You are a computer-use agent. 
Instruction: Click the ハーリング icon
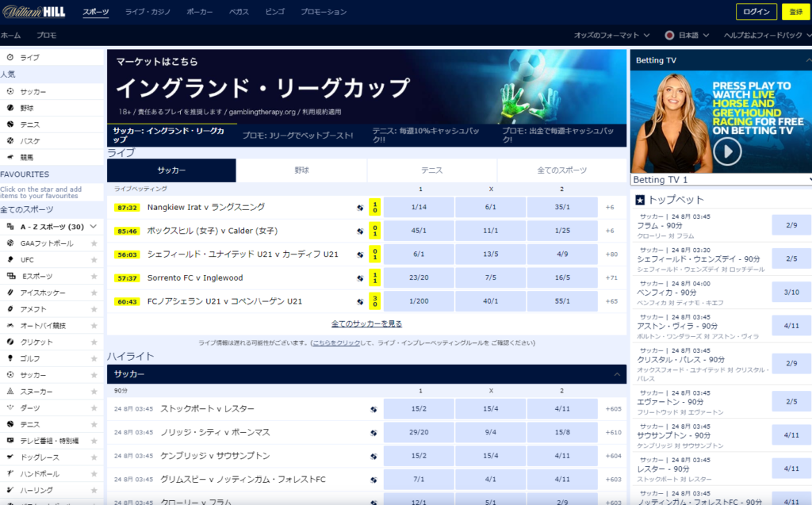(10, 490)
